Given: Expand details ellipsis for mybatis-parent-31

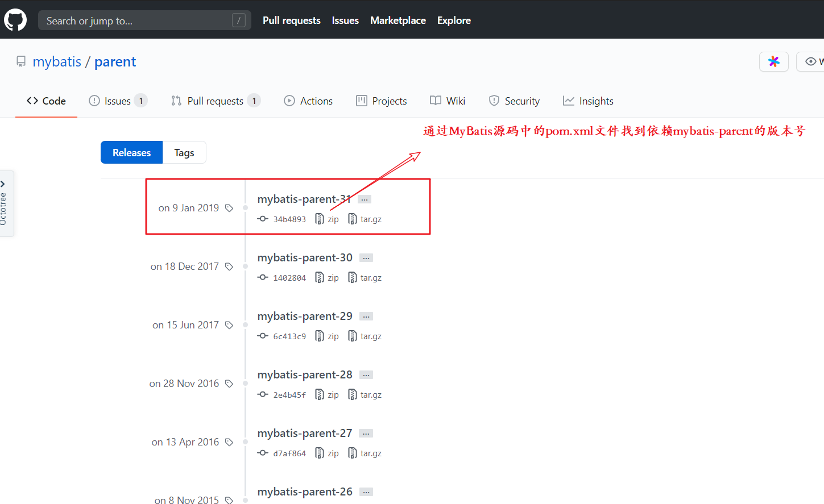Looking at the screenshot, I should pos(365,199).
